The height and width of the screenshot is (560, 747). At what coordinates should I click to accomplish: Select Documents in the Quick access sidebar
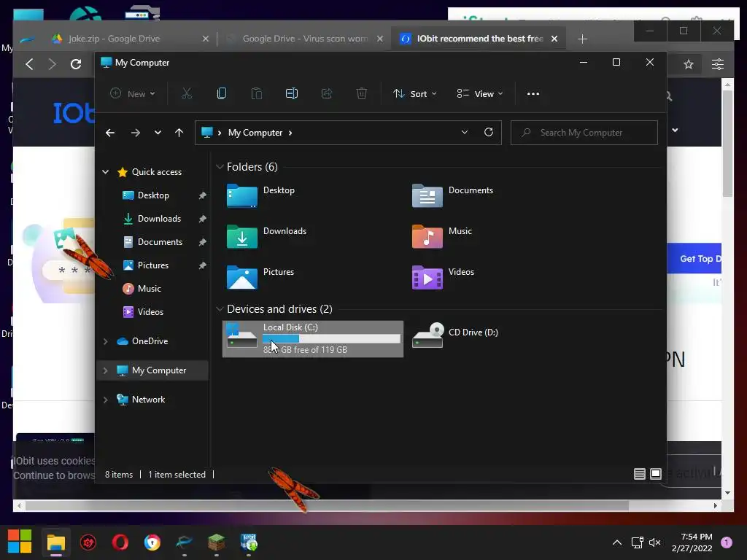160,242
